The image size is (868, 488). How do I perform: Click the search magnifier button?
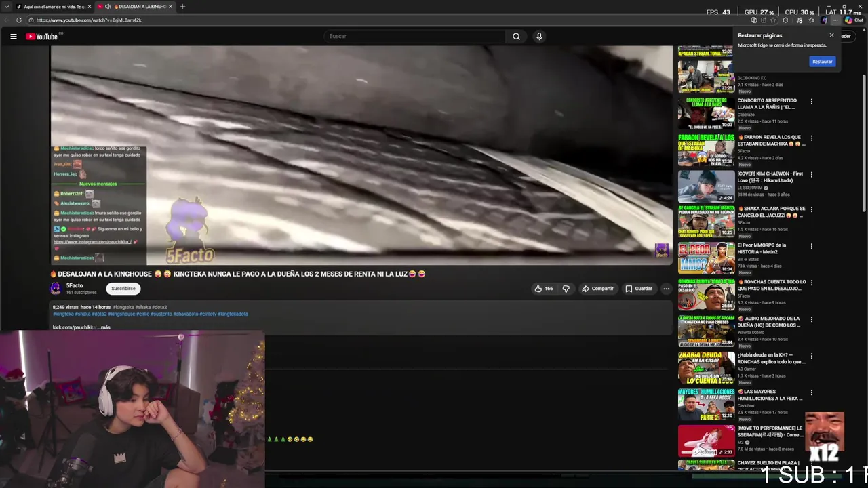pos(516,37)
